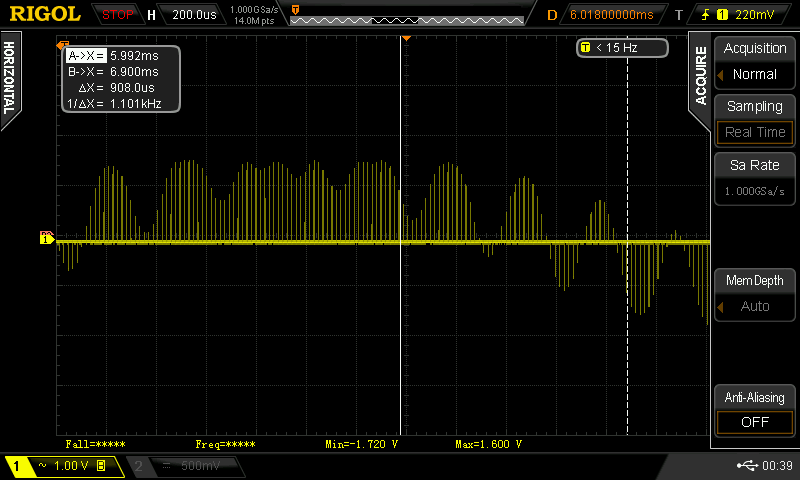Select the Real Time sampling option

(x=755, y=132)
